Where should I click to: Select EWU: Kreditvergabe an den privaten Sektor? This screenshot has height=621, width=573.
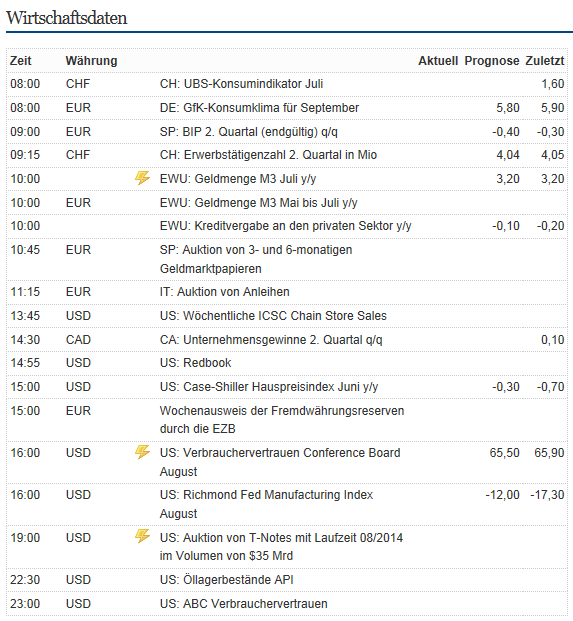tap(286, 226)
